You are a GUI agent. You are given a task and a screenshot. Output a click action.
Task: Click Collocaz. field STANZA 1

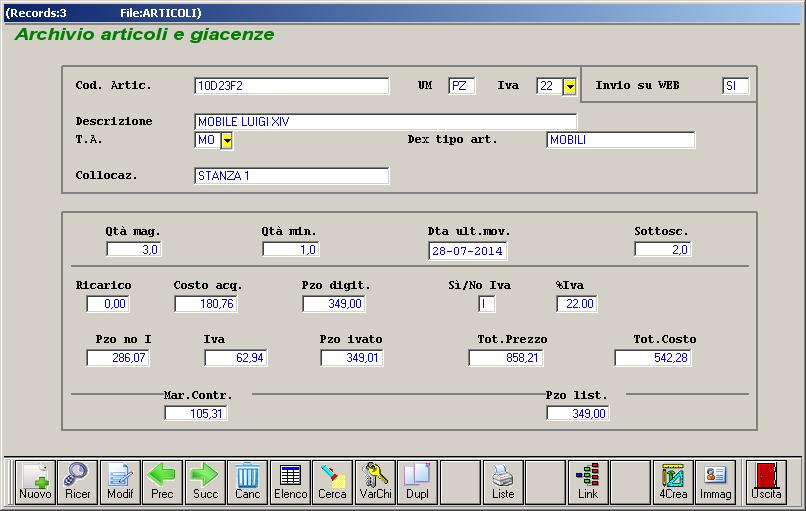(x=291, y=176)
